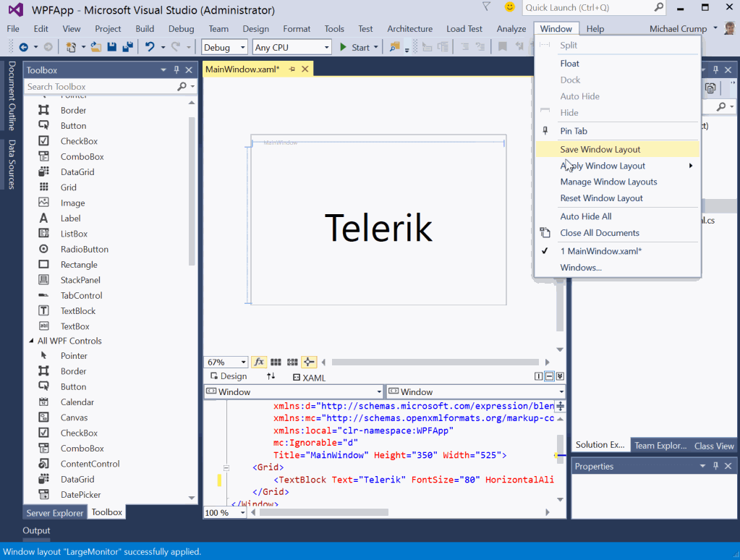
Task: Toggle pin on MainWindow.xaml tab
Action: coord(292,69)
